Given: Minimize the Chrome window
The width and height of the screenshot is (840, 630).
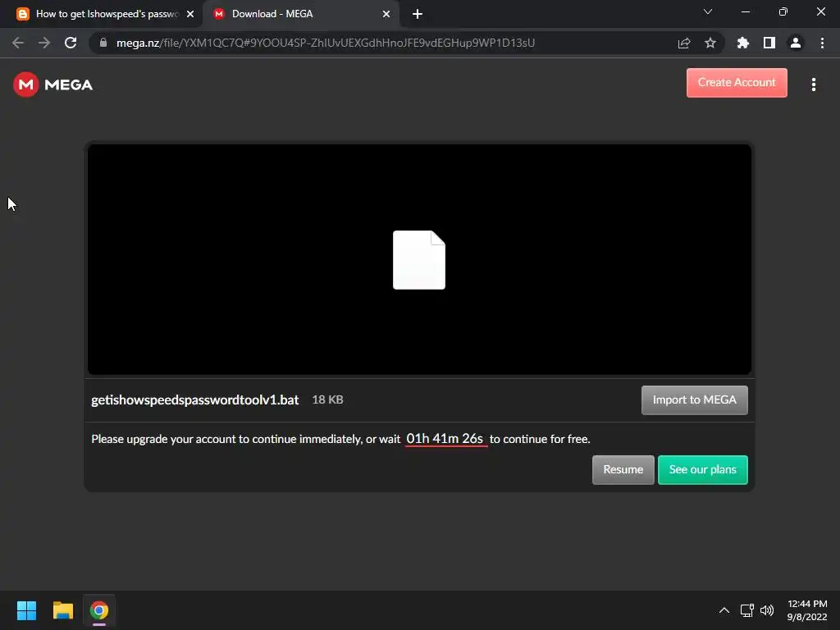Looking at the screenshot, I should (745, 11).
